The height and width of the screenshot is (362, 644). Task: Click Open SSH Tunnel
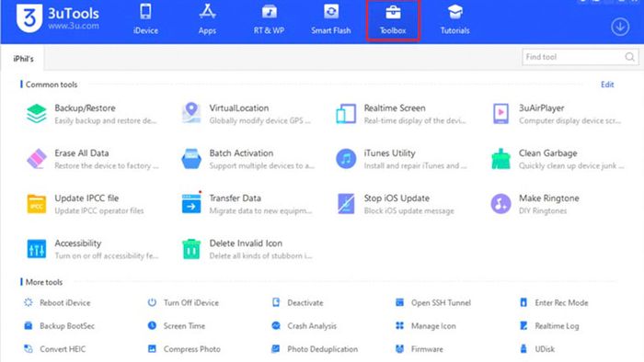[433, 302]
